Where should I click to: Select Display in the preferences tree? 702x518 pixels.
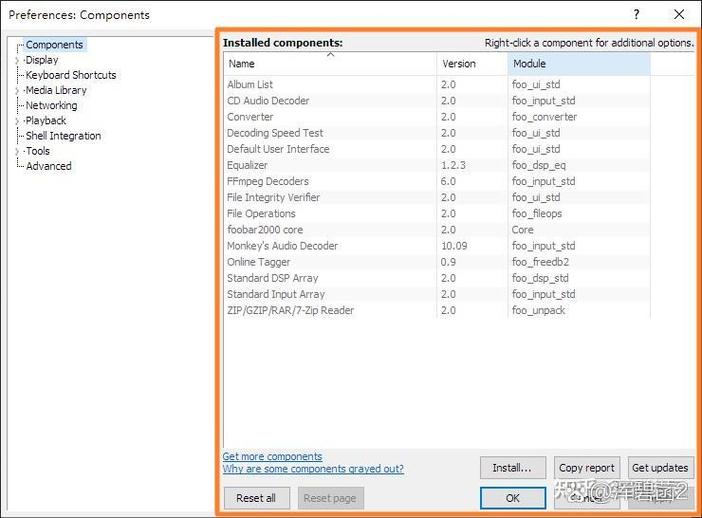(x=42, y=60)
